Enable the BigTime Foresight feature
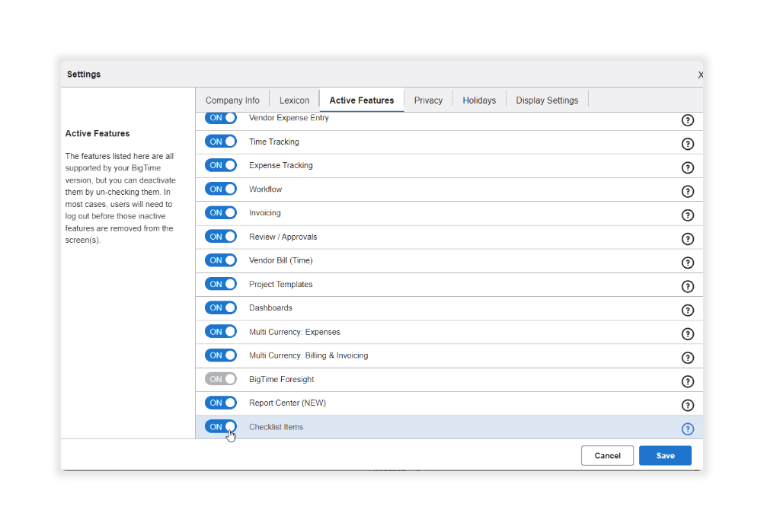 click(220, 378)
